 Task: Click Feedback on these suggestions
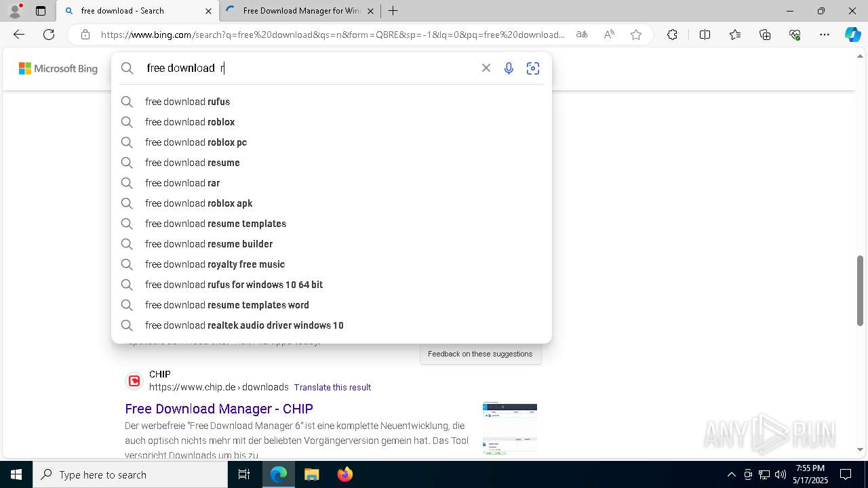click(480, 354)
